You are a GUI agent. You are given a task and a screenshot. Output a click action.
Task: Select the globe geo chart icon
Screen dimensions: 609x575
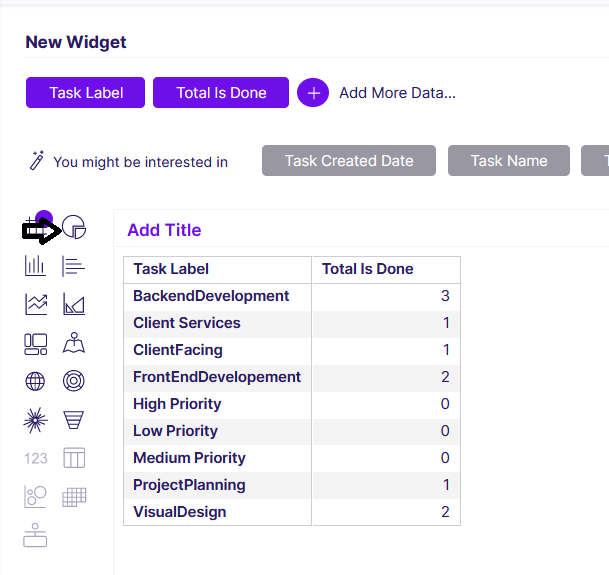coord(35,381)
